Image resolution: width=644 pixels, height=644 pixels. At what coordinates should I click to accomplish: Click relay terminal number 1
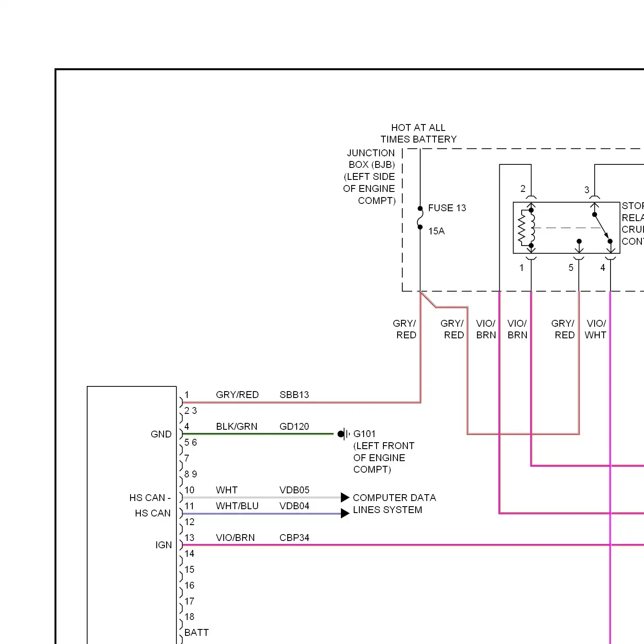tap(522, 267)
